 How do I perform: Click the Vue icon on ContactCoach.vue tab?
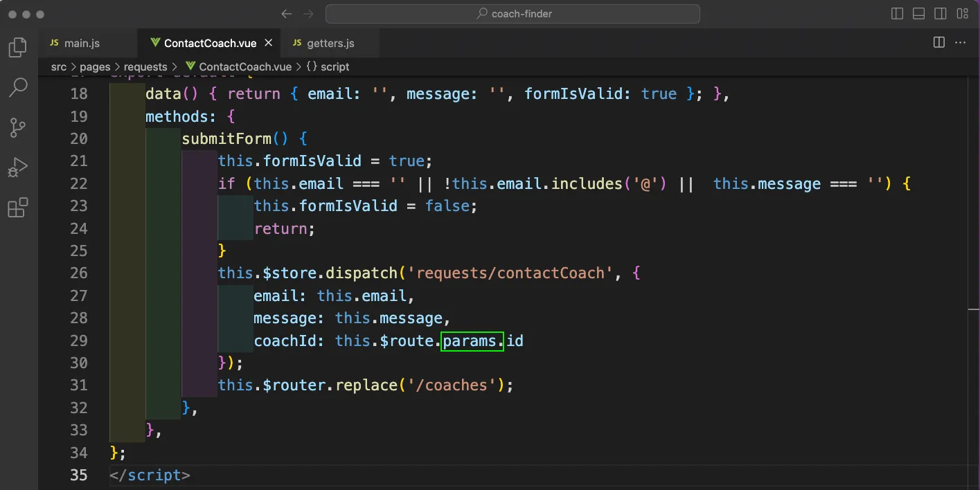[155, 43]
